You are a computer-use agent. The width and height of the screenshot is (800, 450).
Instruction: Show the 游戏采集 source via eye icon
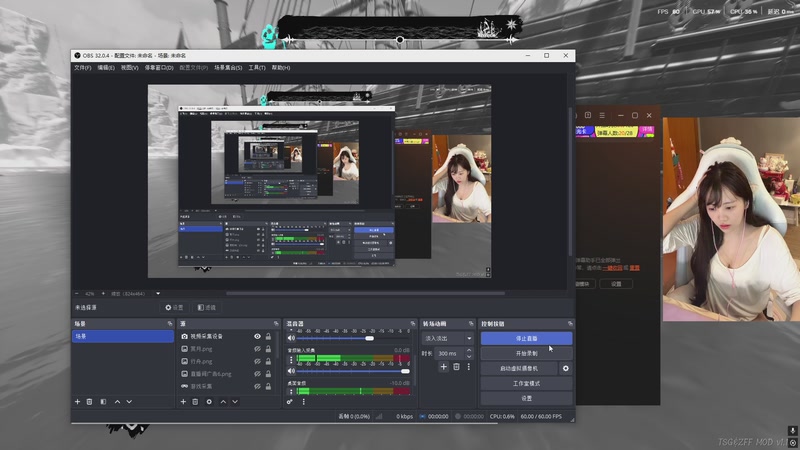click(x=257, y=386)
